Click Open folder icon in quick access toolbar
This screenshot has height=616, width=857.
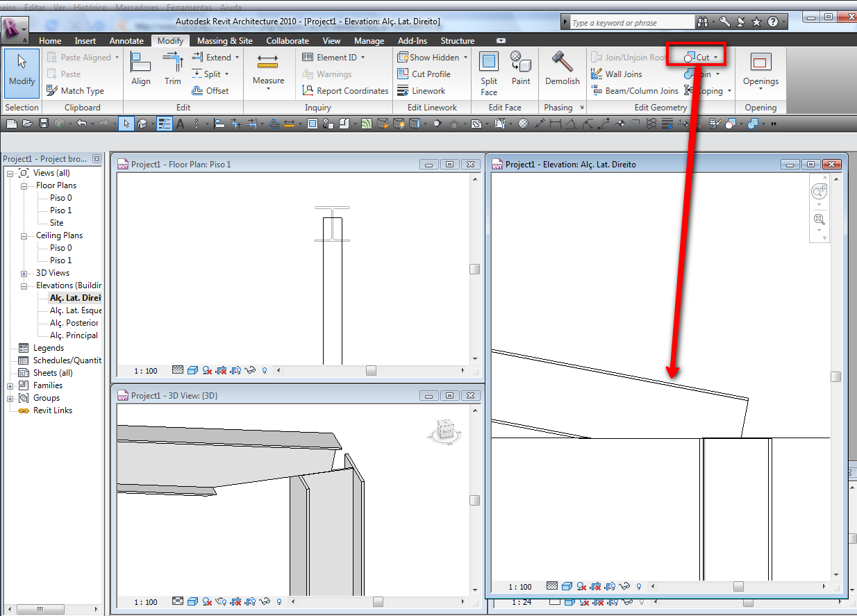click(27, 124)
